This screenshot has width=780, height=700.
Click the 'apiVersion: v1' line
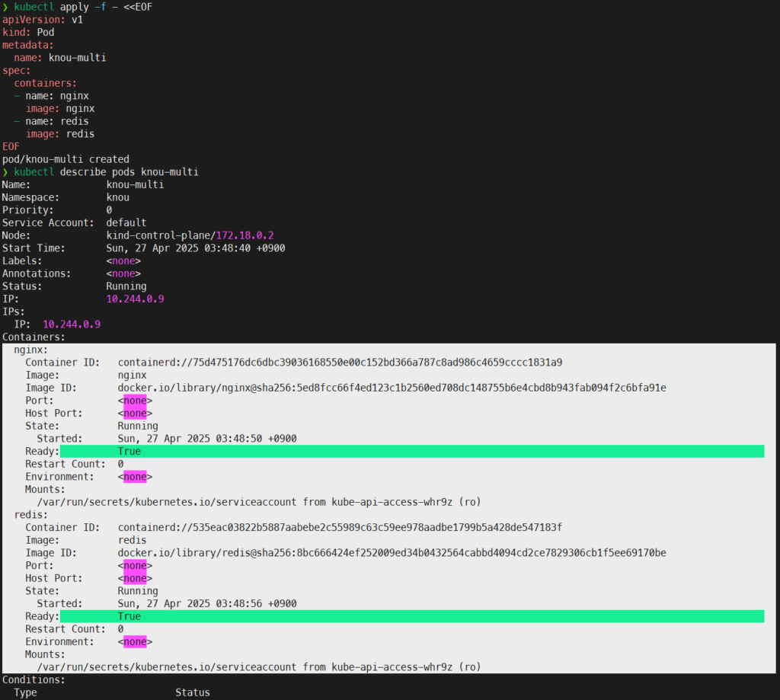point(43,20)
